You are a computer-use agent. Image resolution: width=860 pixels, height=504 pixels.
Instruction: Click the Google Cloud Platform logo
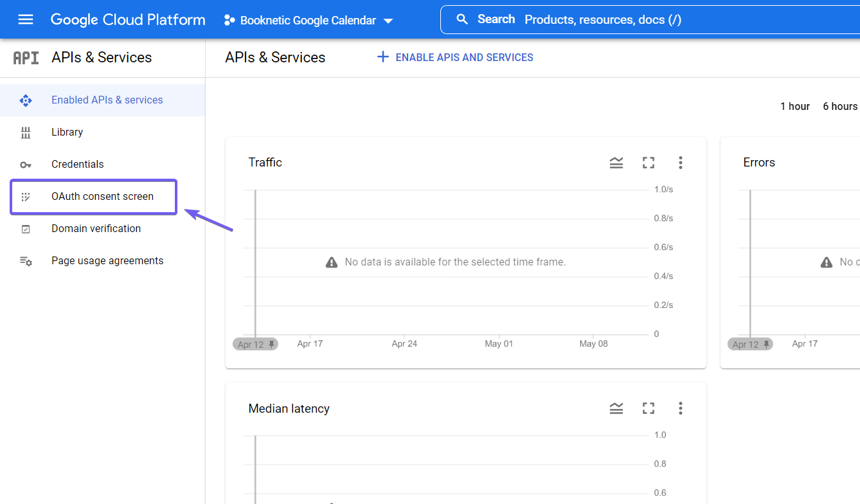[x=127, y=19]
